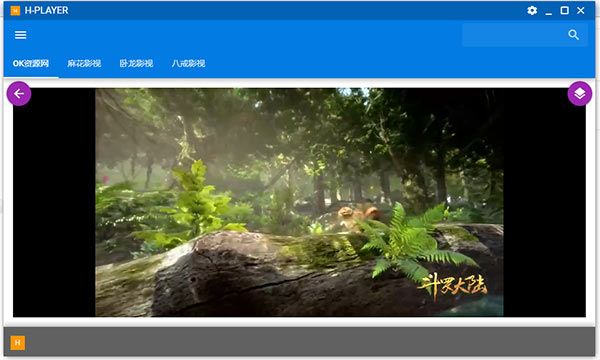
Task: Click the gray bottom status bar
Action: (x=299, y=342)
